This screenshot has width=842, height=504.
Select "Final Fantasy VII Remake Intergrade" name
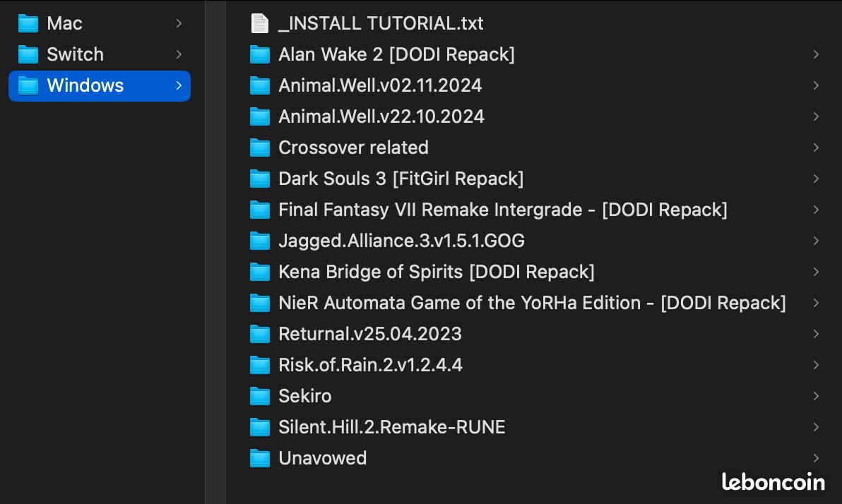[x=430, y=210]
